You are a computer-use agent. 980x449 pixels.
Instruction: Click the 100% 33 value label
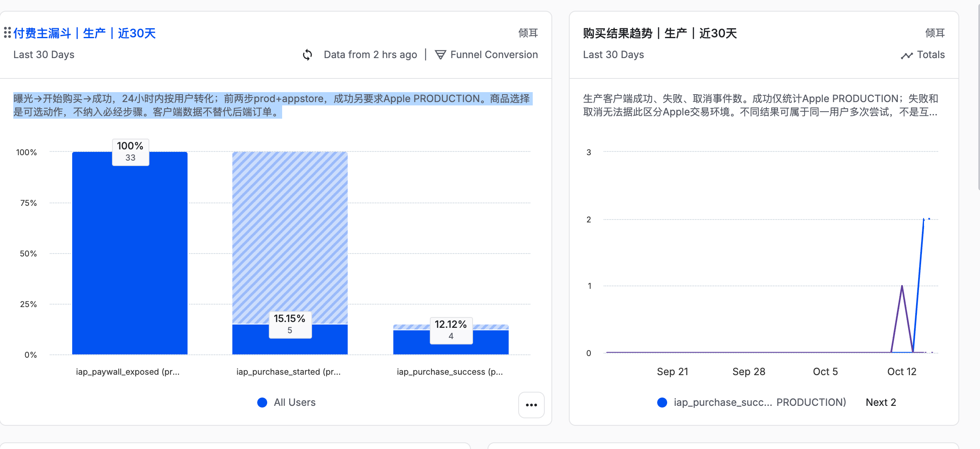coord(130,152)
